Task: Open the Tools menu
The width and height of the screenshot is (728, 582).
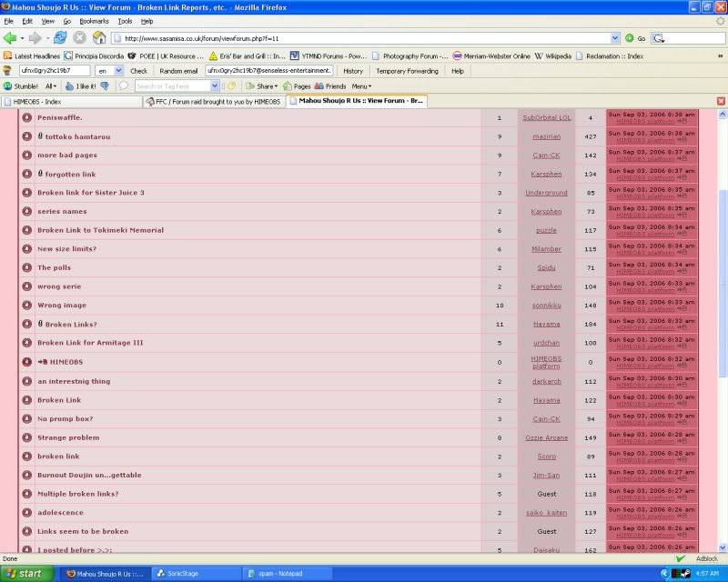Action: pos(125,21)
